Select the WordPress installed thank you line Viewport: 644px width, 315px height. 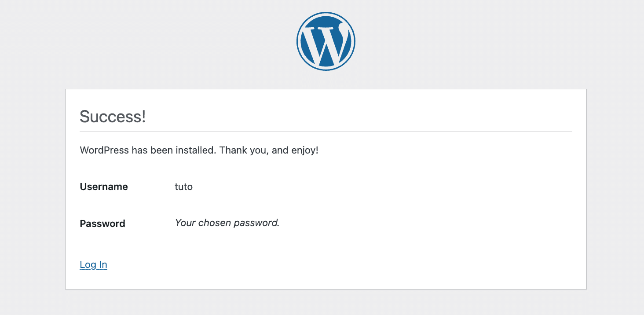(199, 150)
